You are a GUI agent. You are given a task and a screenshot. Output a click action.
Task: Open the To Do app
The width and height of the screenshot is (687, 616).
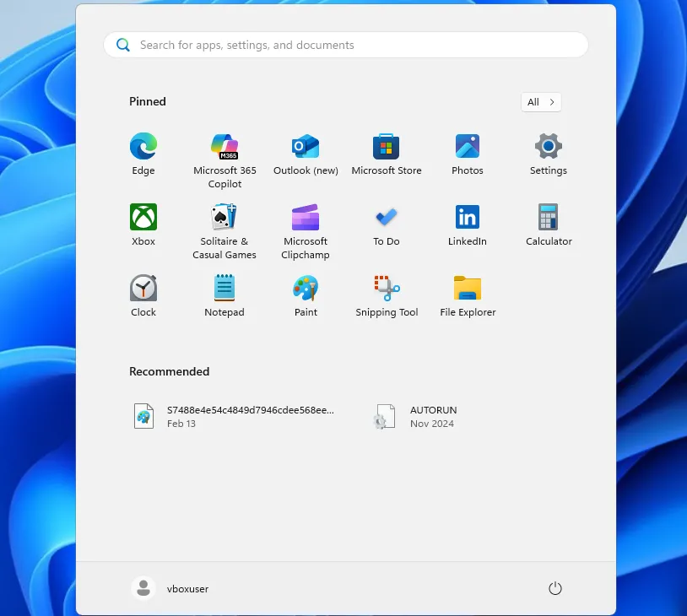[387, 224]
